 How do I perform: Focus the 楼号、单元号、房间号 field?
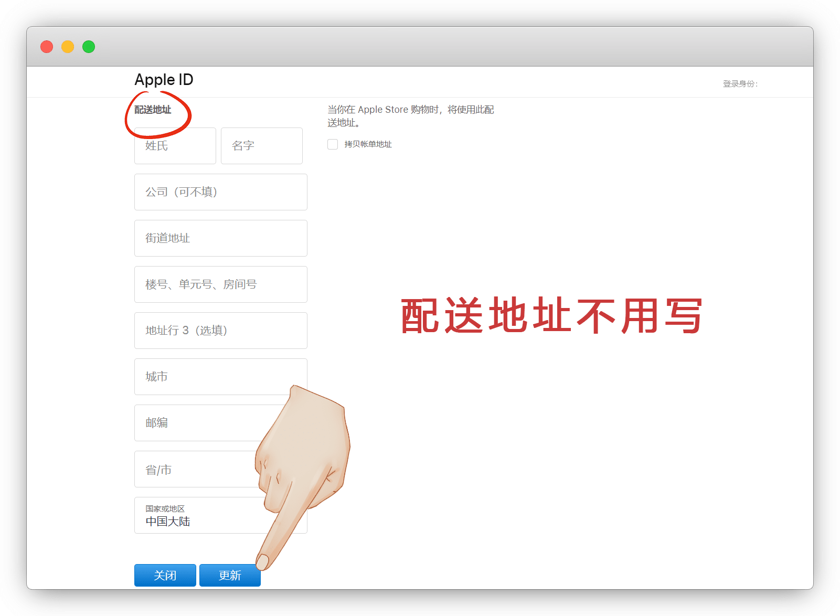[x=220, y=284]
